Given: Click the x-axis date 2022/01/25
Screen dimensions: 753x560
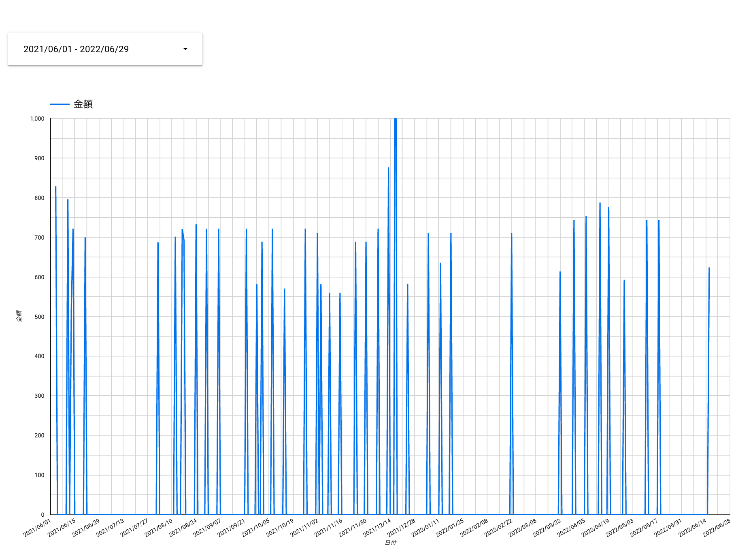Looking at the screenshot, I should point(450,528).
